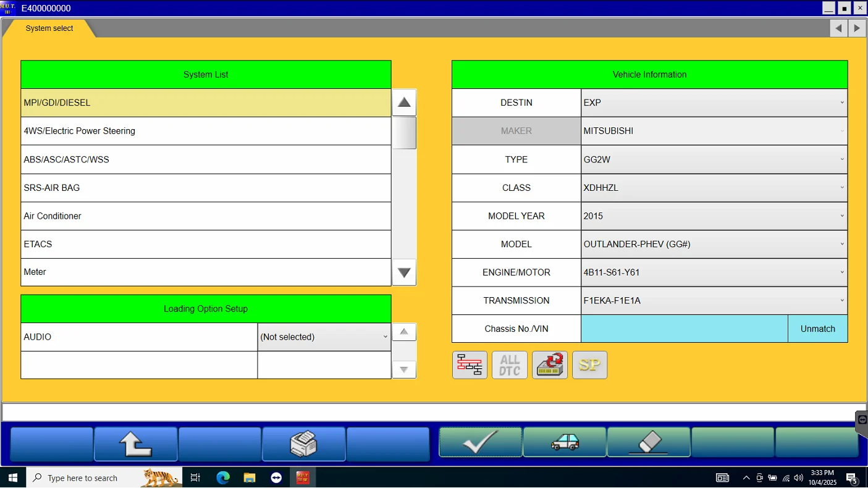Click the System List scrollbar thumb
This screenshot has height=488, width=868.
[x=404, y=133]
